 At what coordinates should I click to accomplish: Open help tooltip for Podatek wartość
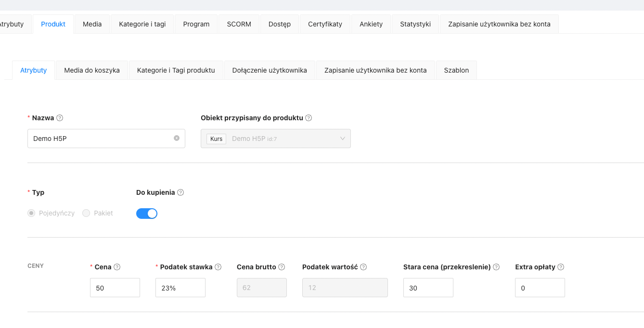click(x=364, y=266)
